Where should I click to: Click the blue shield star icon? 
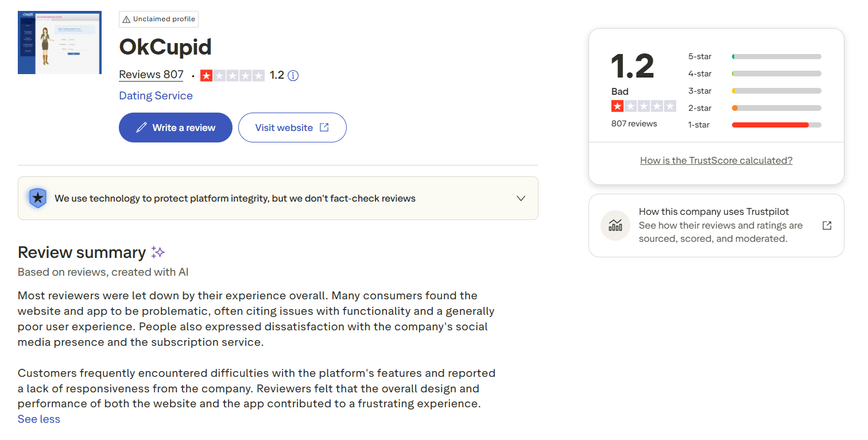pos(38,198)
